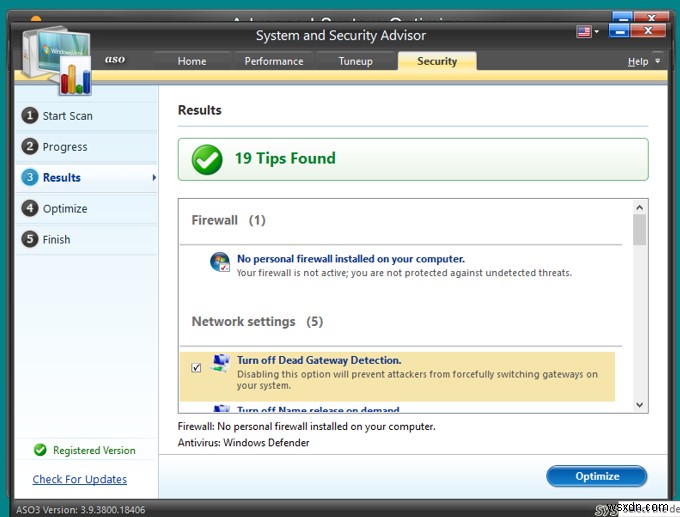This screenshot has height=517, width=680.
Task: Open the Help menu
Action: 638,62
